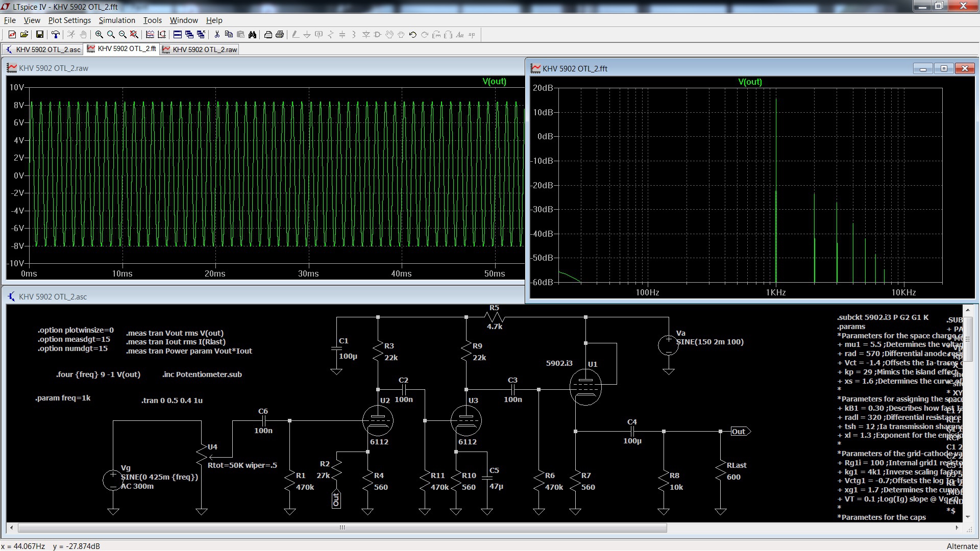The width and height of the screenshot is (980, 551).
Task: Click the '.four {freq} 9 -1 V(out)' directive
Action: 98,374
